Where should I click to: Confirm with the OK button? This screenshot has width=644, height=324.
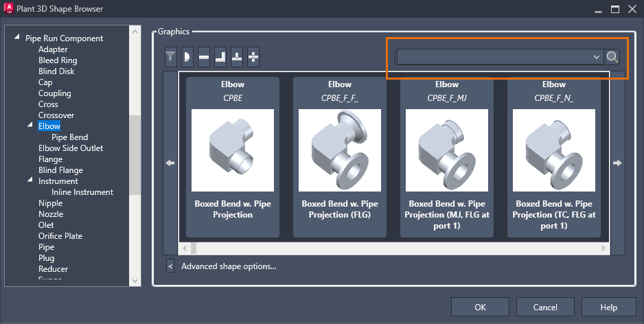[x=480, y=307]
